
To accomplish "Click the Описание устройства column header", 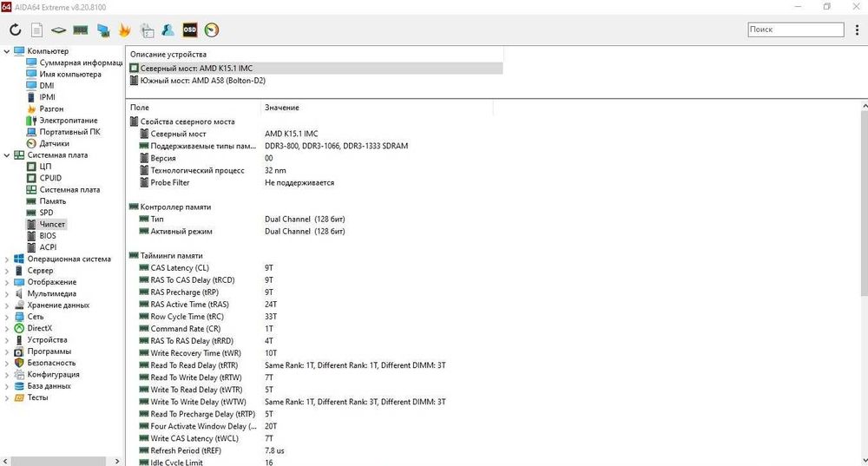I will pyautogui.click(x=315, y=55).
